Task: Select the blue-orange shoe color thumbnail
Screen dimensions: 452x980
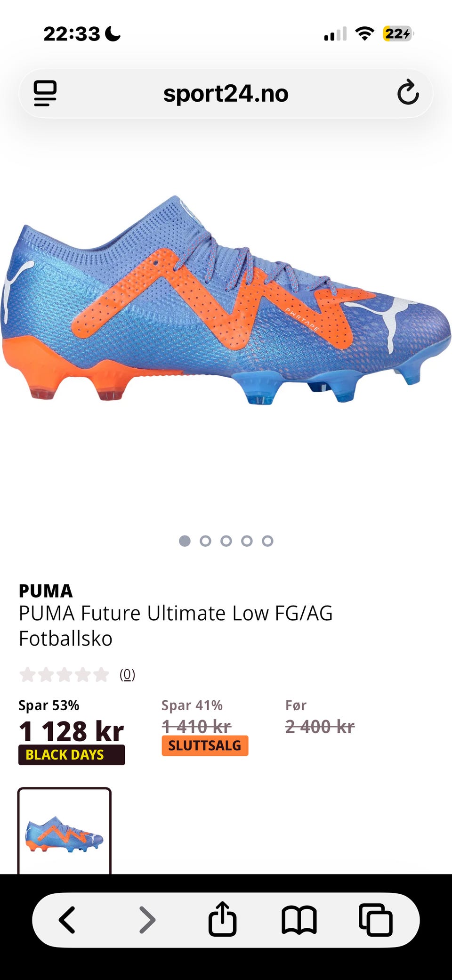Action: tap(65, 832)
